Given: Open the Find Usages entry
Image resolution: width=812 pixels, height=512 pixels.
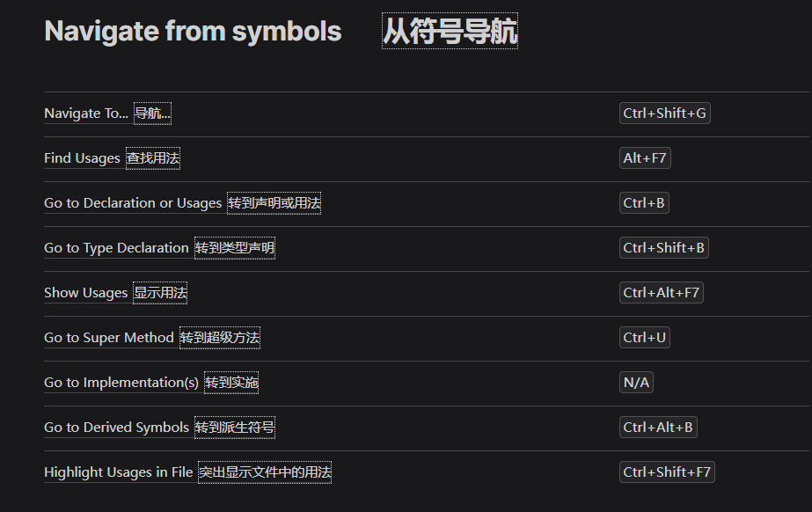Looking at the screenshot, I should (82, 158).
